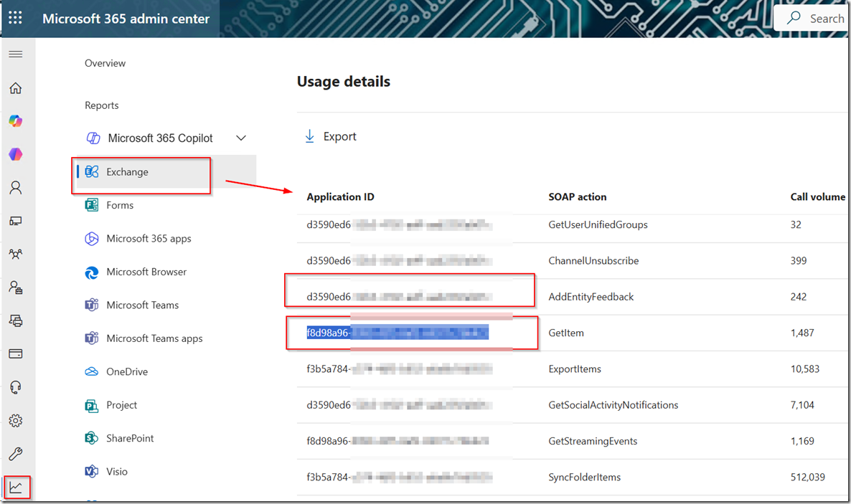Viewport: 851px width, 504px height.
Task: Open Roles icon in left rail
Action: pos(16,287)
